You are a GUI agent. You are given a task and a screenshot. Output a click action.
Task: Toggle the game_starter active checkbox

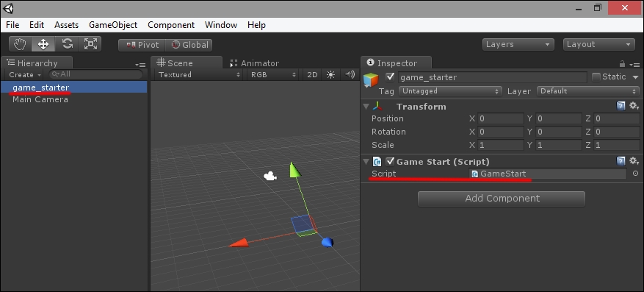[390, 77]
